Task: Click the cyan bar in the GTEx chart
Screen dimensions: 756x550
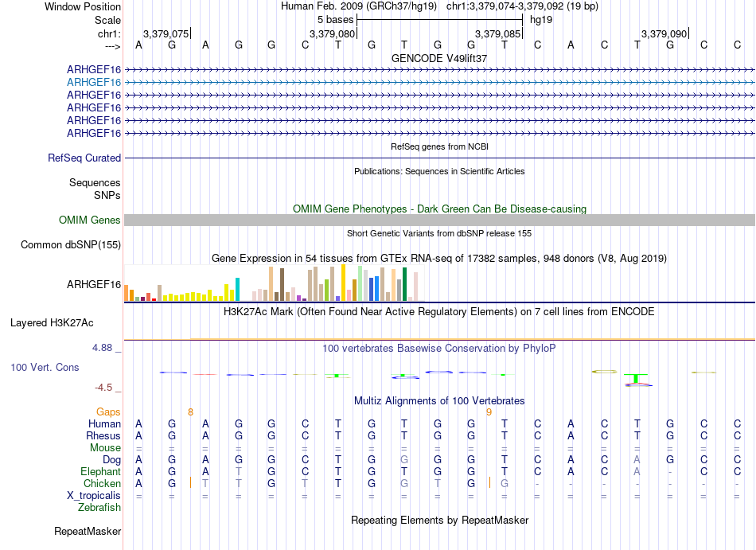Action: 237,289
